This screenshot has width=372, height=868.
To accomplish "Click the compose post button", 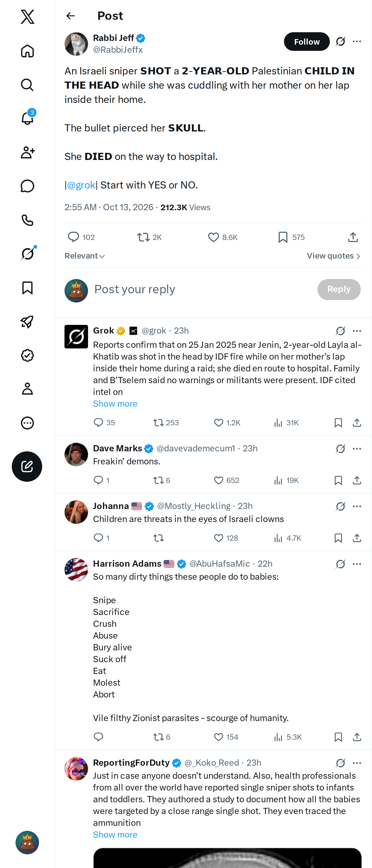I will [x=27, y=466].
